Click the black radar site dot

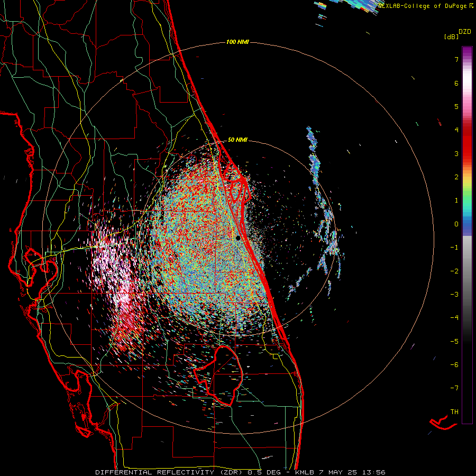(238, 237)
